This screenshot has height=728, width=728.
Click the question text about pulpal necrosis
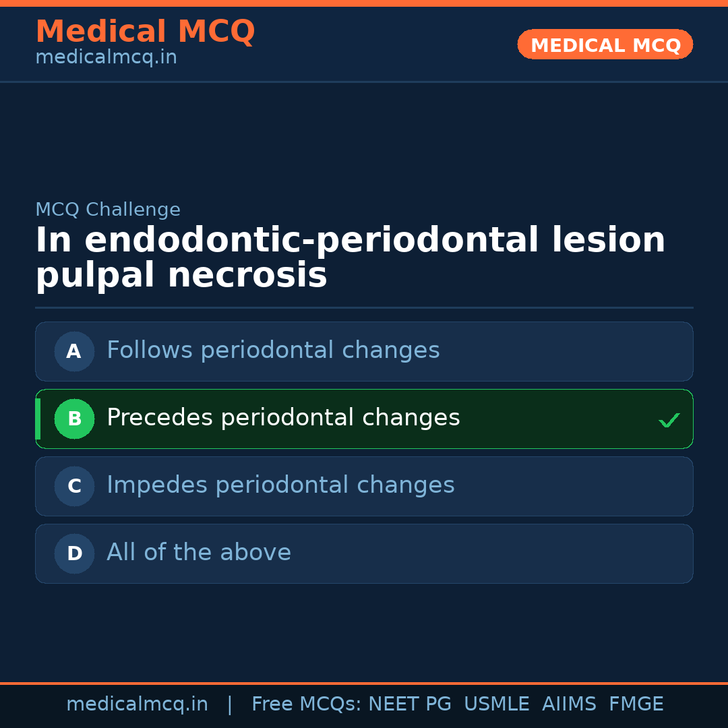[x=351, y=257]
